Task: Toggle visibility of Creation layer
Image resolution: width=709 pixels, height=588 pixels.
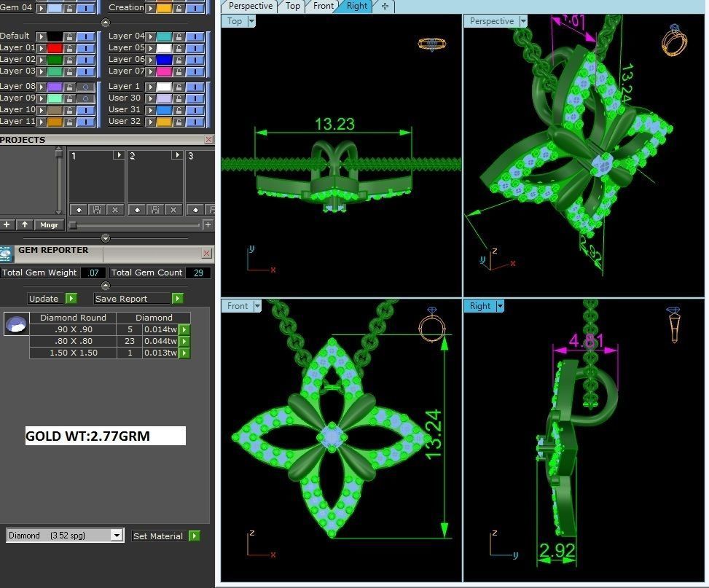Action: click(x=195, y=8)
